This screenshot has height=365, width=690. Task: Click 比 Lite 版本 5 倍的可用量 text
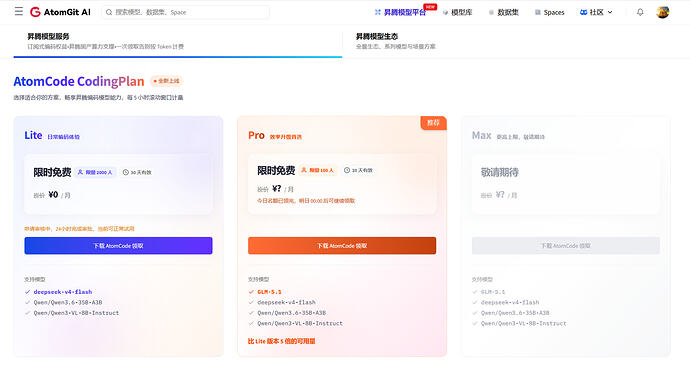(x=282, y=341)
